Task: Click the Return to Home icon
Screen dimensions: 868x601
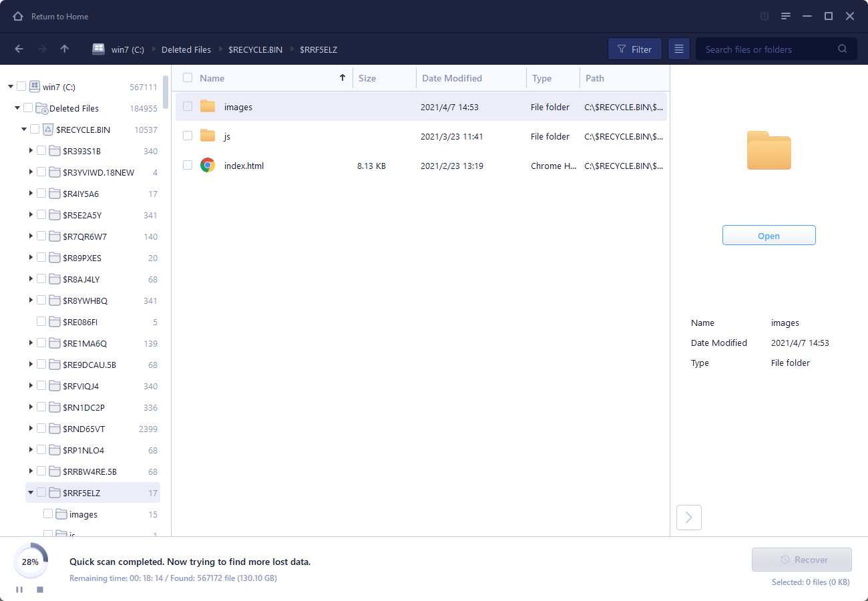Action: (18, 16)
